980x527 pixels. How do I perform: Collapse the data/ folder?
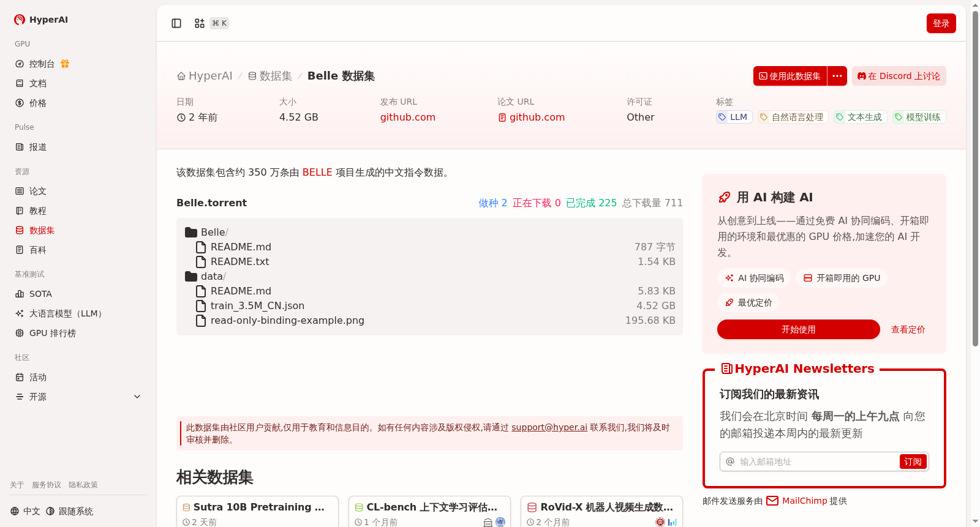[x=206, y=276]
